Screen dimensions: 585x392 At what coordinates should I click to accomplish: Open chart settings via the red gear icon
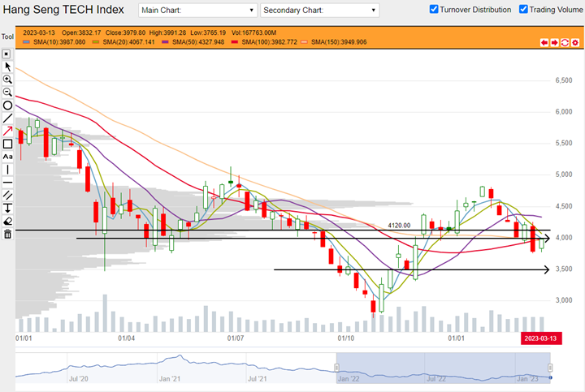pyautogui.click(x=575, y=42)
